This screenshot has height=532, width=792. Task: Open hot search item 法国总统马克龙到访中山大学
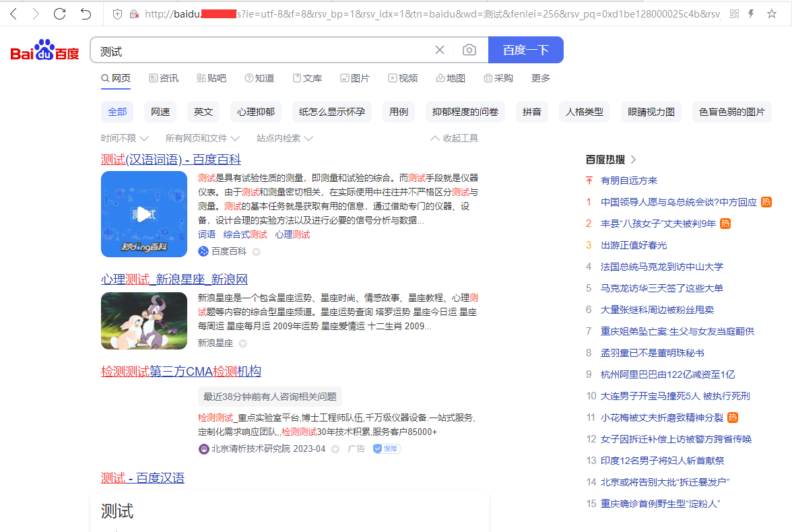coord(661,267)
